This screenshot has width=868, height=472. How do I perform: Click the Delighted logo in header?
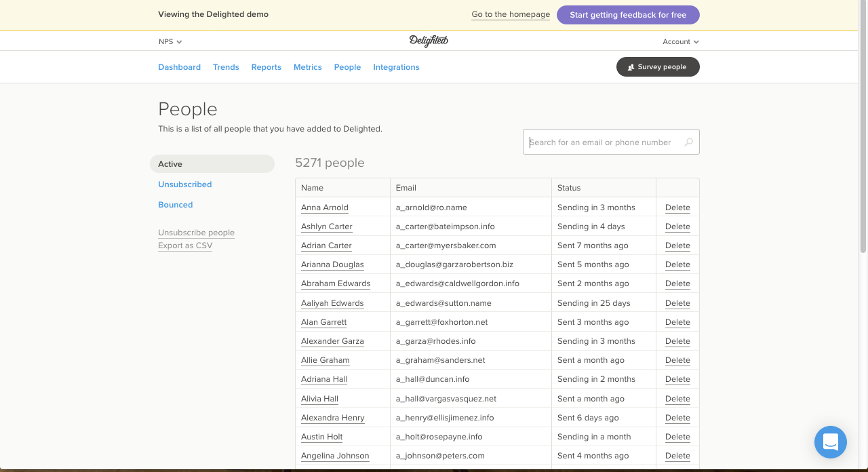coord(429,41)
